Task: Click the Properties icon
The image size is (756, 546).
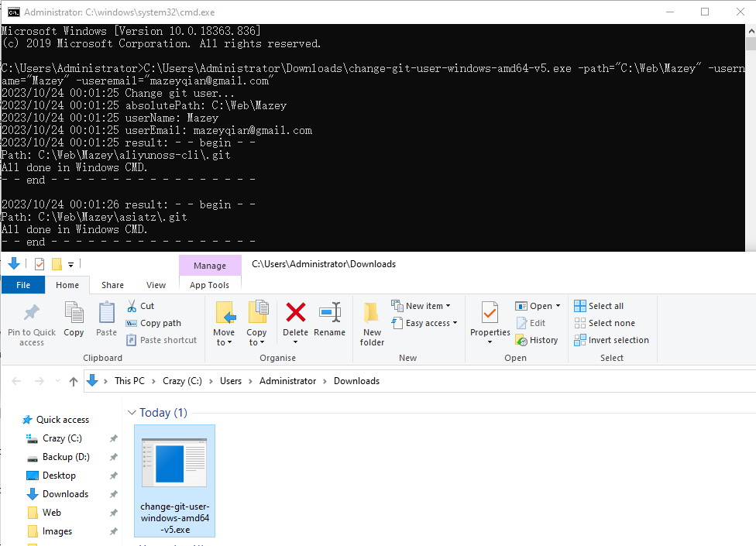Action: coord(490,318)
